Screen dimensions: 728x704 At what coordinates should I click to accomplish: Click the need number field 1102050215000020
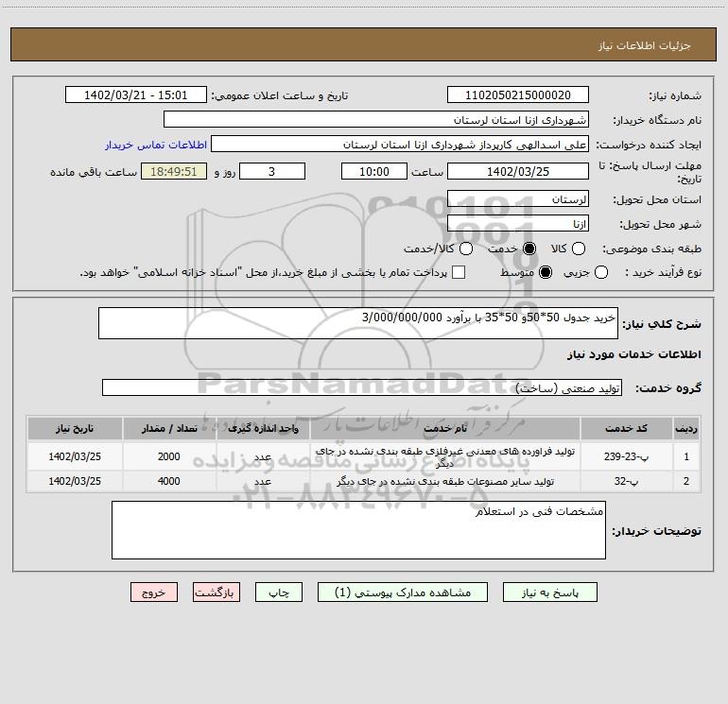518,94
